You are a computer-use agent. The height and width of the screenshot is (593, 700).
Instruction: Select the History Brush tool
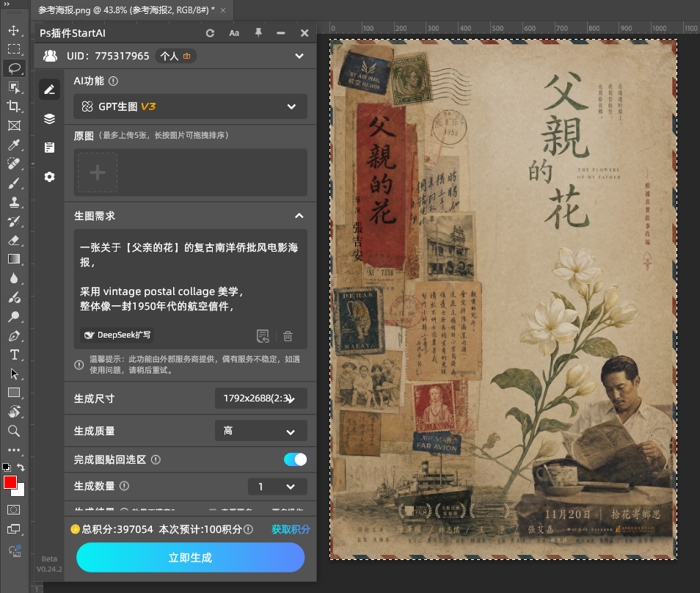[x=14, y=221]
